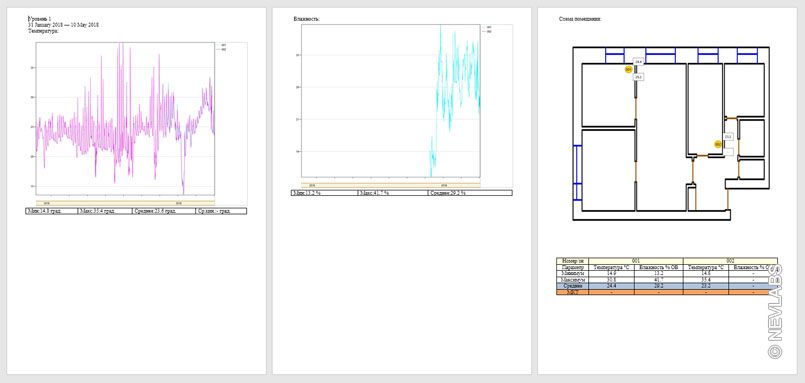Select the orange highlighted bottom row in table
The width and height of the screenshot is (805, 383).
click(x=667, y=292)
